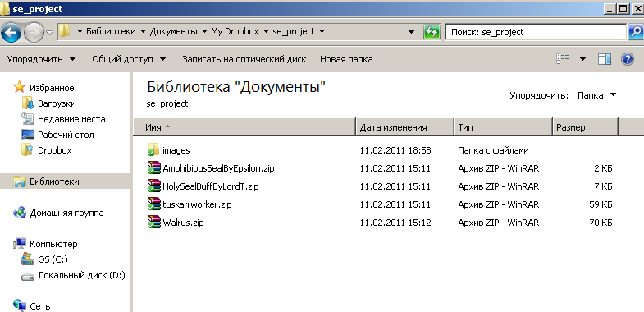The width and height of the screenshot is (644, 312).
Task: Click the Загрузки folder icon
Action: [27, 103]
